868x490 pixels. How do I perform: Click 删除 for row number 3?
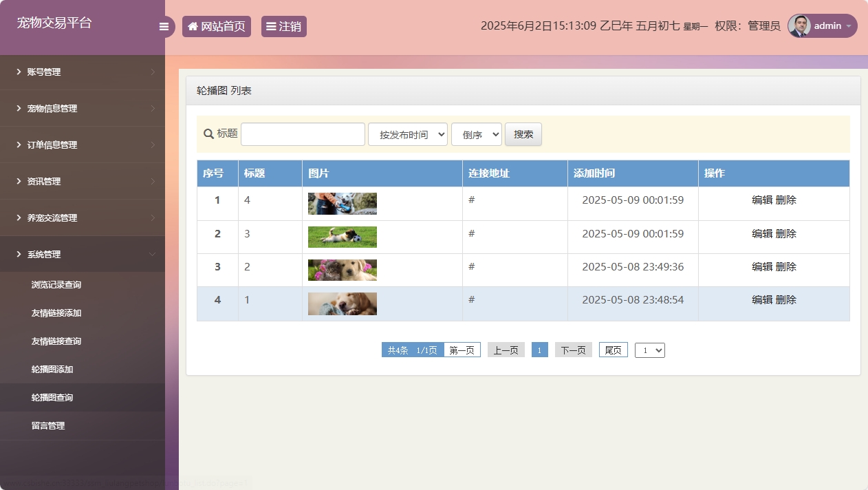tap(786, 267)
